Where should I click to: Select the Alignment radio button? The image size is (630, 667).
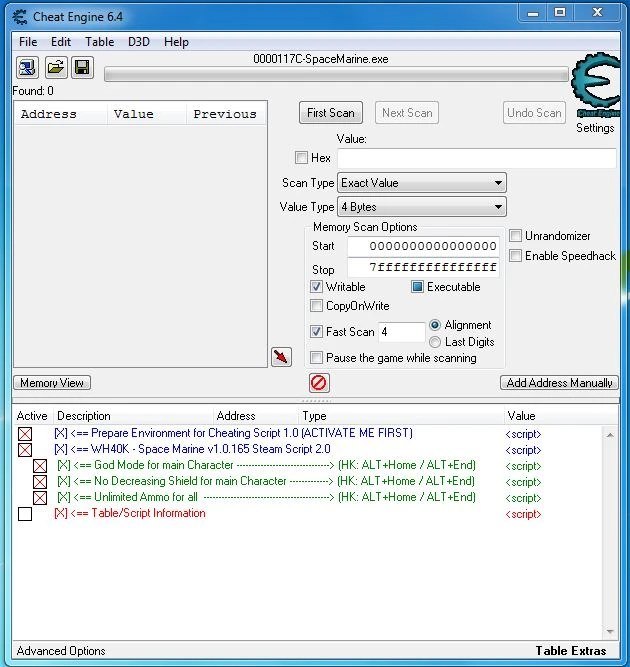(x=435, y=325)
